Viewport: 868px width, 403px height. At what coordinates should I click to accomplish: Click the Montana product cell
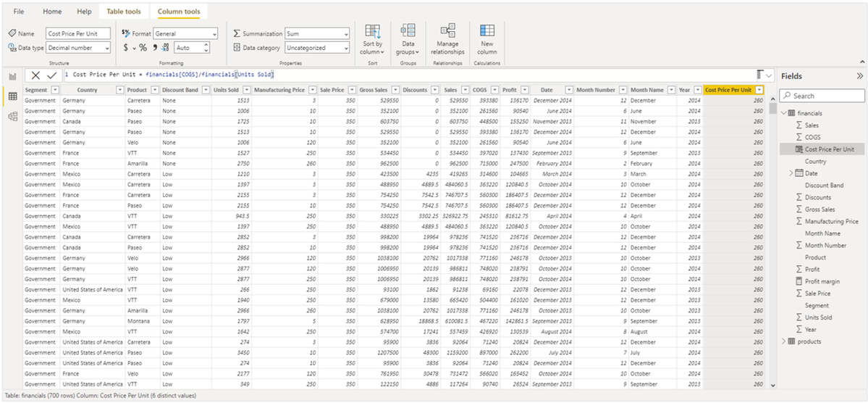143,321
